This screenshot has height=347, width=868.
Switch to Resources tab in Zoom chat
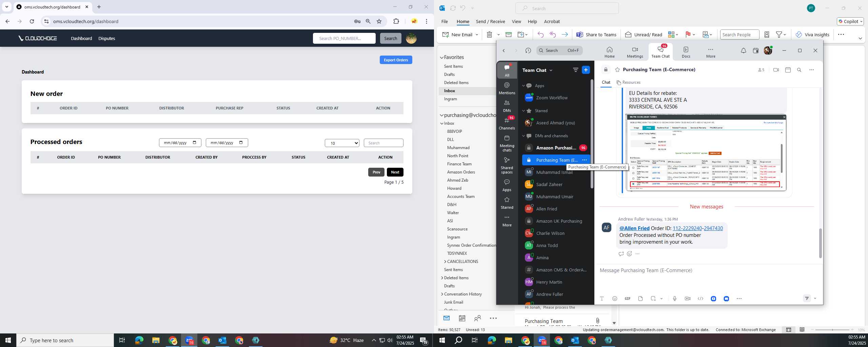(x=628, y=82)
